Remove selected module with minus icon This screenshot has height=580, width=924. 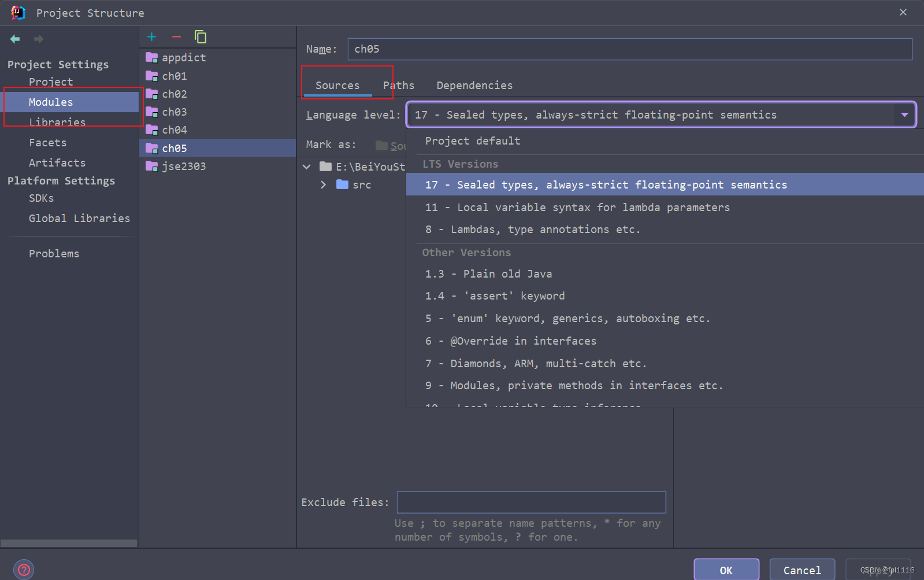[176, 37]
